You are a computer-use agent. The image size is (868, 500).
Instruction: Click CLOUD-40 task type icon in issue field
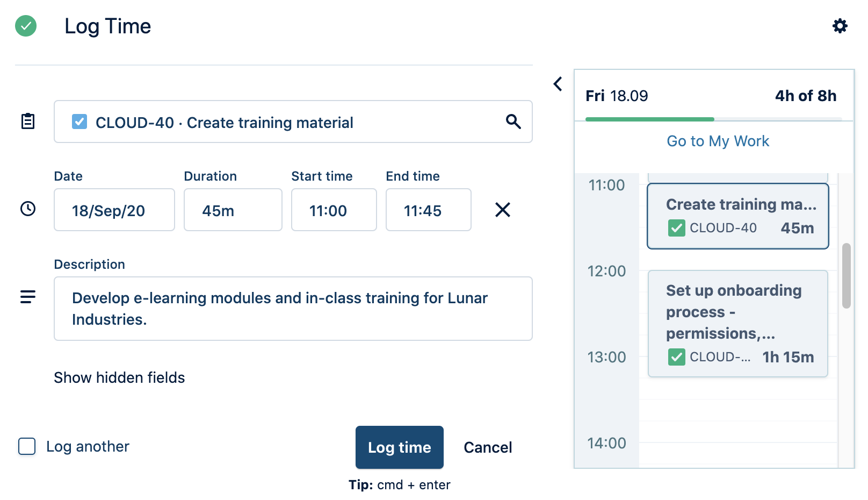pyautogui.click(x=79, y=122)
